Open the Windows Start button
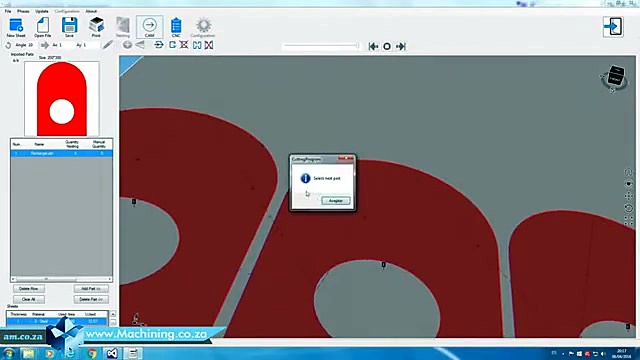Viewport: 640px width, 360px height. 9,353
